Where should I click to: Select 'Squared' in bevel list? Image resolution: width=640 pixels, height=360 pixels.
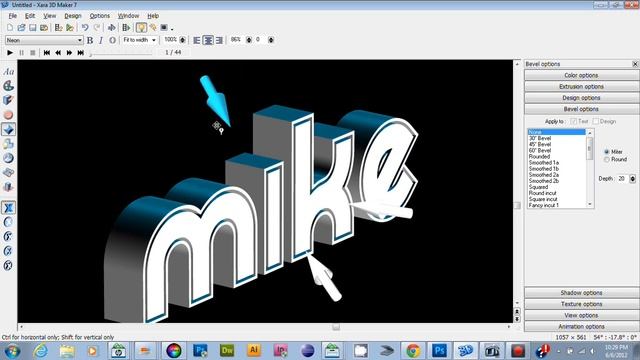(x=538, y=187)
